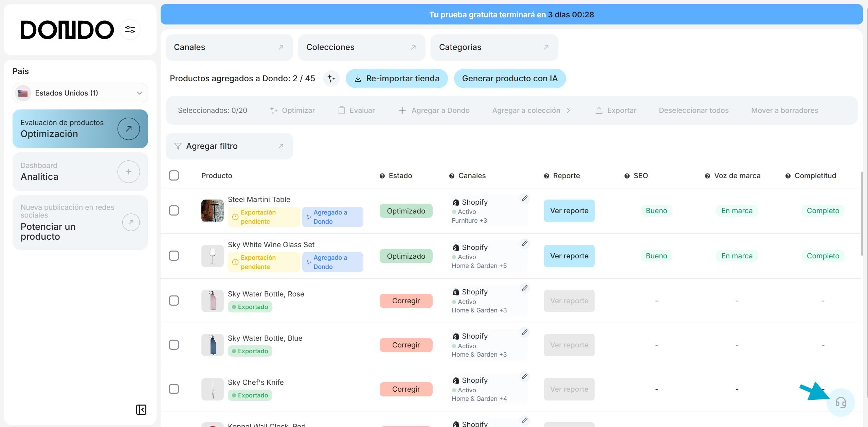Click Ver reporte for Steel Martini Table
The image size is (868, 427).
tap(569, 211)
